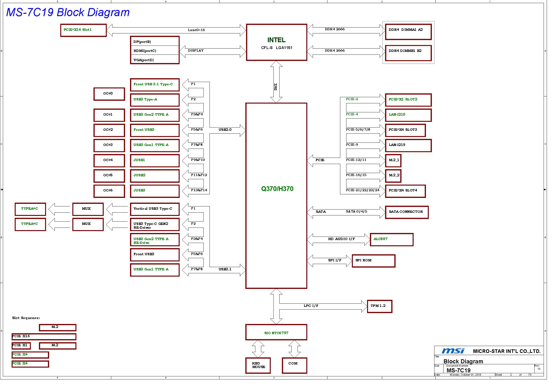Click the LAN-I219 block
Viewport: 555px width, 392px height.
click(x=408, y=146)
